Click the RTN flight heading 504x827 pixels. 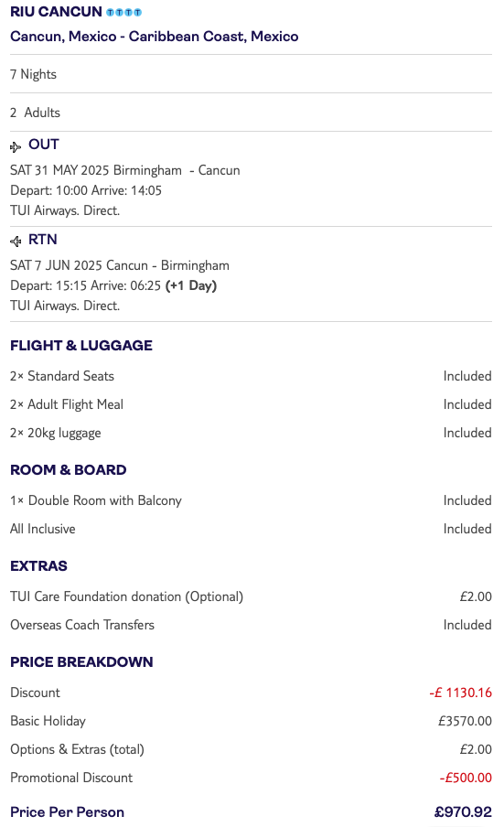point(43,240)
